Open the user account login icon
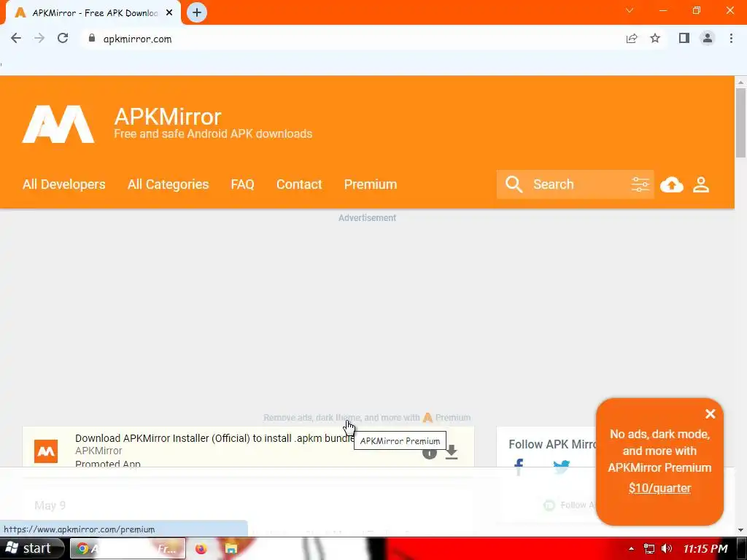The width and height of the screenshot is (747, 560). 701,184
